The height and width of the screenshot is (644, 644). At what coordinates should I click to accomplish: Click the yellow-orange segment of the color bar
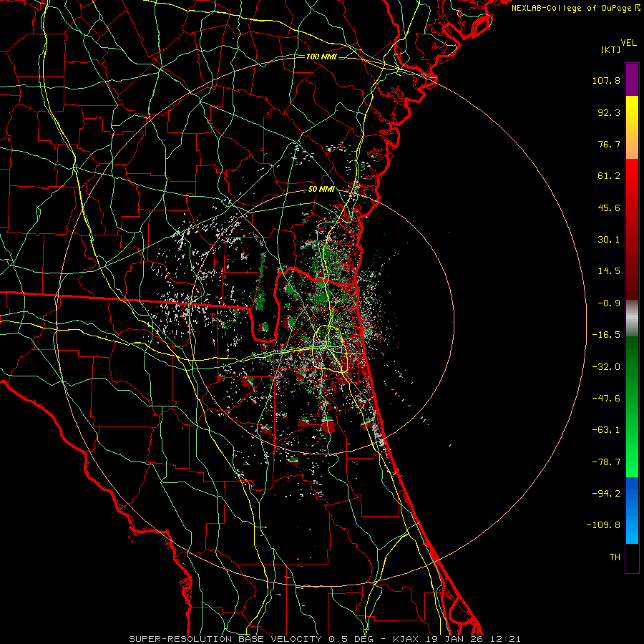tap(632, 127)
